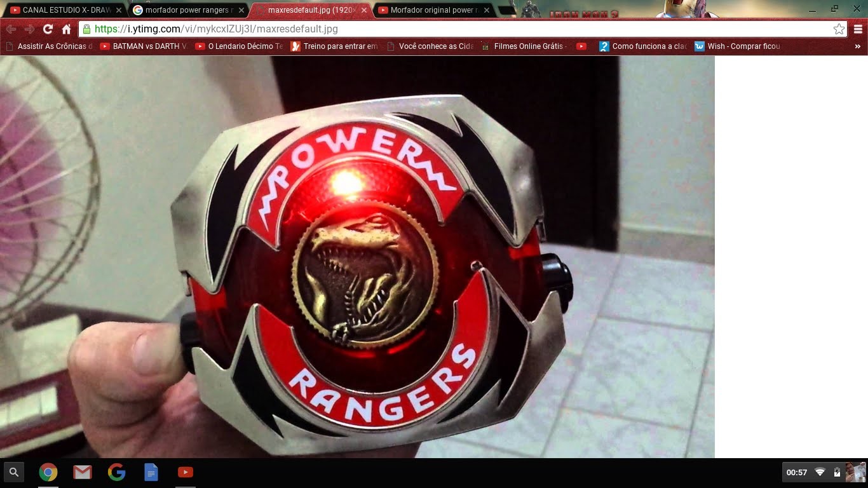
Task: Switch to the morfador power rangers Google tab
Action: click(188, 10)
